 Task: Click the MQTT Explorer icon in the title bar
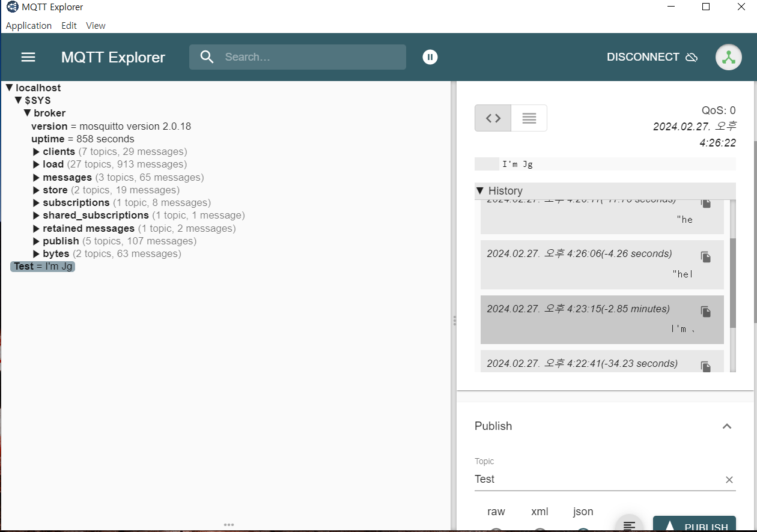[11, 7]
